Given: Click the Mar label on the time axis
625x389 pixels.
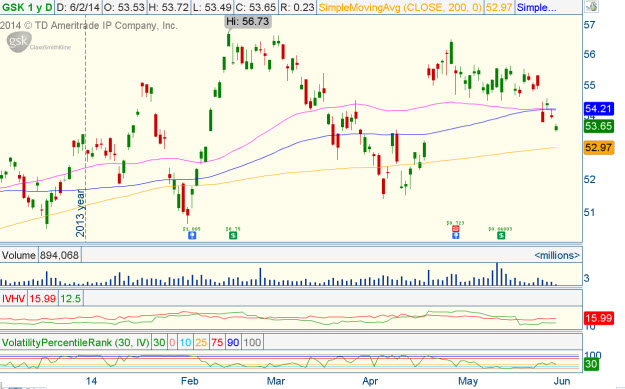Looking at the screenshot, I should 276,381.
